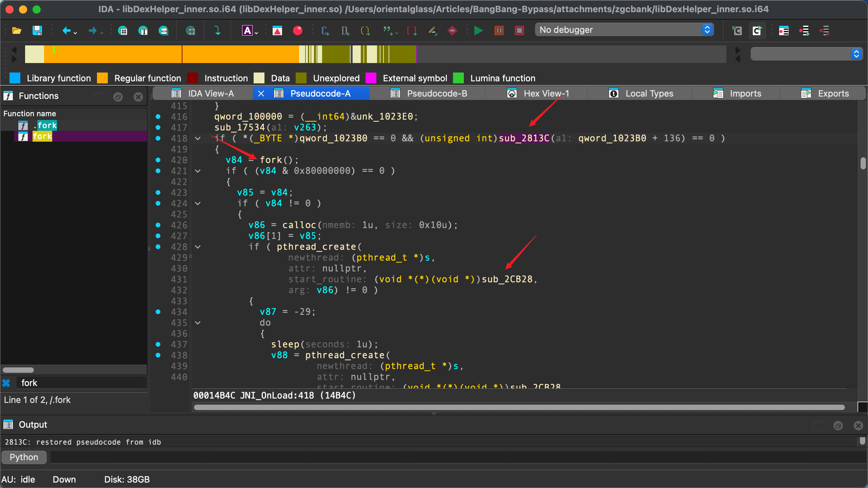
Task: Clear the fork filter with the X
Action: coord(6,383)
